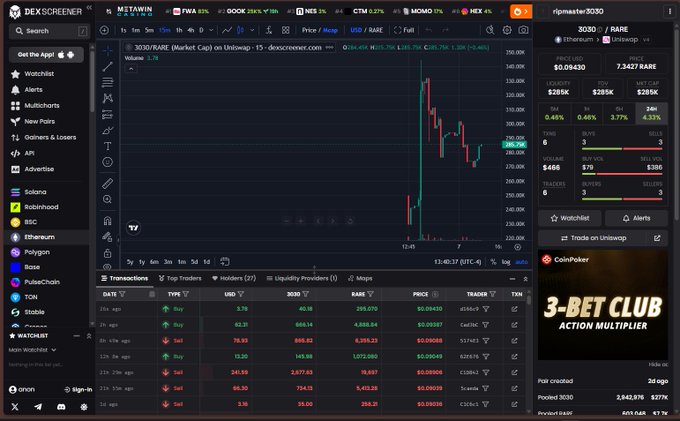Filter transactions by USD amount
Image resolution: width=680 pixels, height=421 pixels.
click(x=241, y=294)
